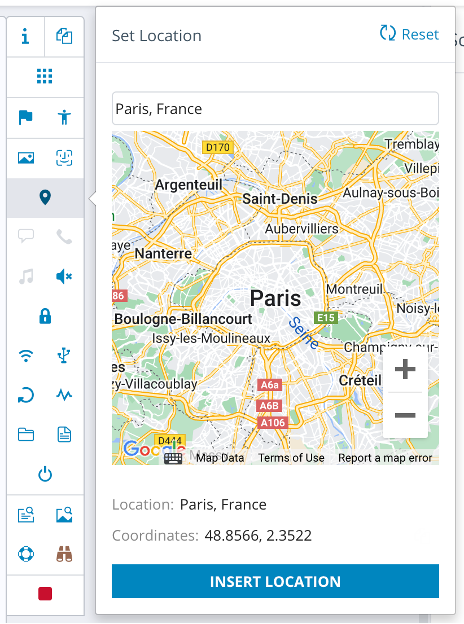
Task: Click the location search field
Action: point(275,109)
